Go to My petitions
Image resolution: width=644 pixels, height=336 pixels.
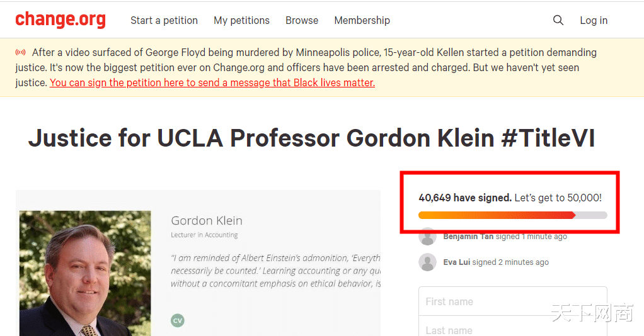pos(241,20)
